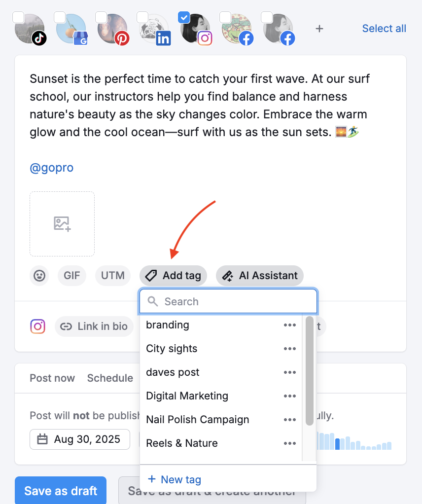Screen dimensions: 422x504
Task: Uncheck the selected Instagram profile
Action: (x=184, y=17)
